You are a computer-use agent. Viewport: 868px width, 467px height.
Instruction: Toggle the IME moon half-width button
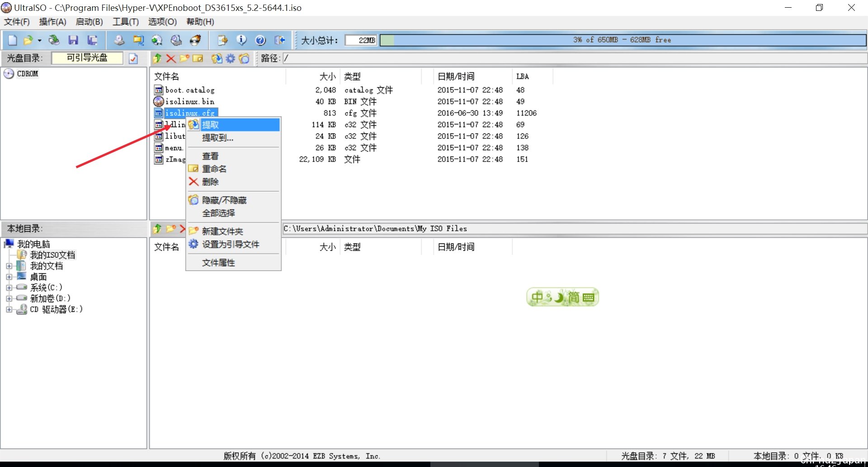pyautogui.click(x=560, y=297)
